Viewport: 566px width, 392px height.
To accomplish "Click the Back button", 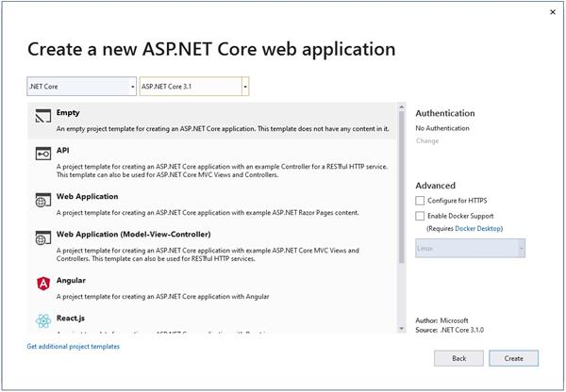I will click(458, 358).
